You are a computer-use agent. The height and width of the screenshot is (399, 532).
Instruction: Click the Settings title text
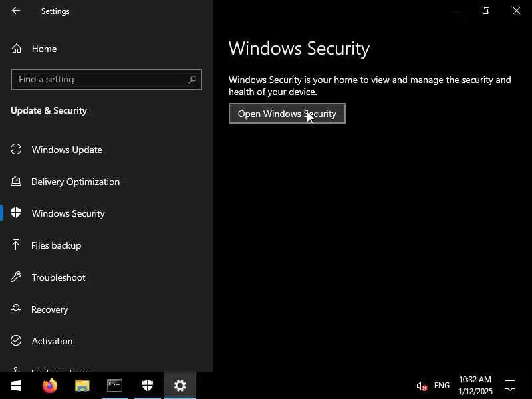pos(55,11)
